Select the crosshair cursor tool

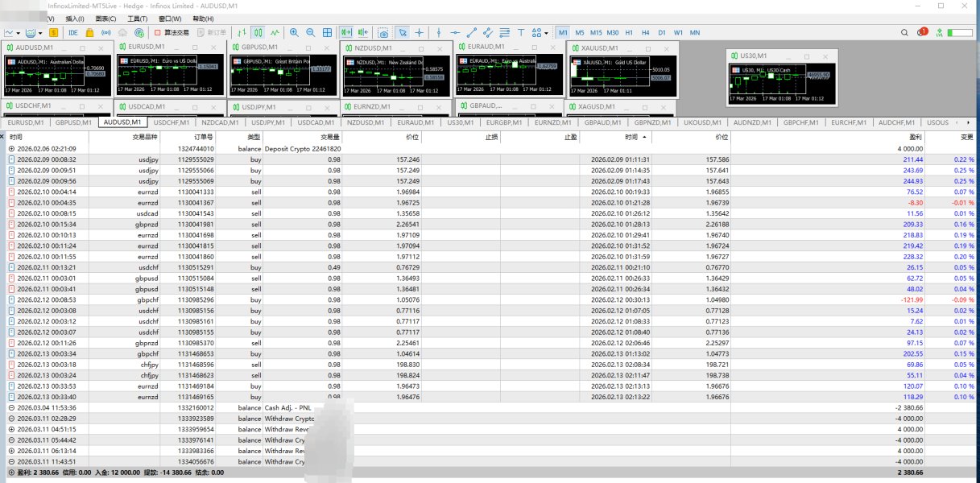tap(419, 33)
